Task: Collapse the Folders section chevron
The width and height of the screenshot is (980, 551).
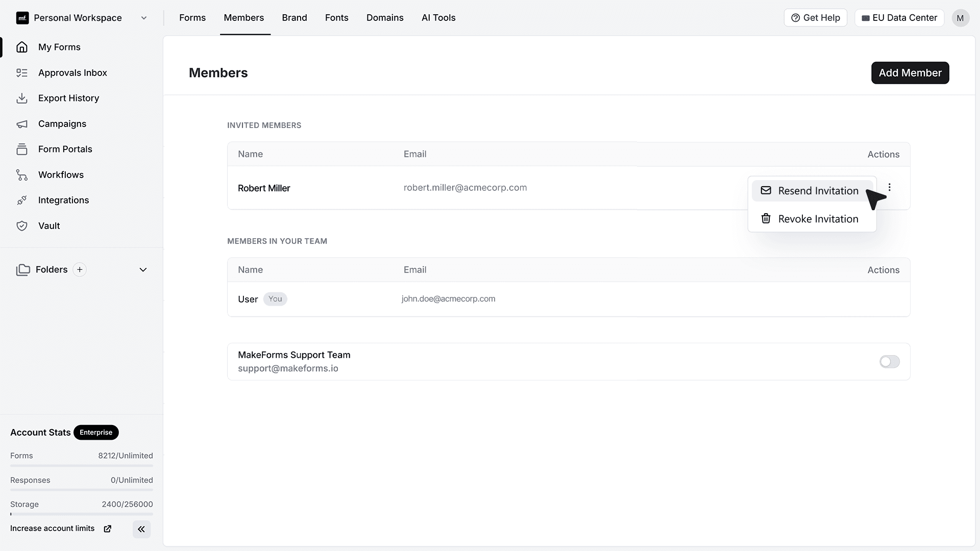Action: pyautogui.click(x=143, y=269)
